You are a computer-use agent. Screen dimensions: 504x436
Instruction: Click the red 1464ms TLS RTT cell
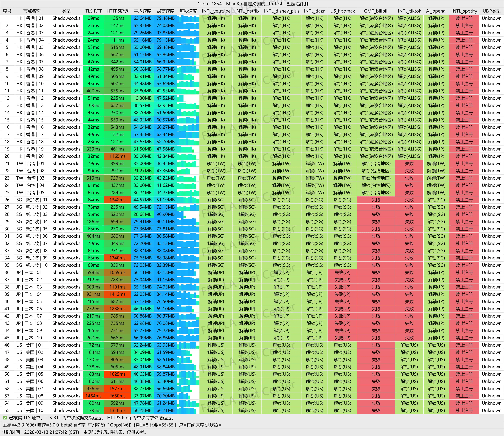point(93,396)
